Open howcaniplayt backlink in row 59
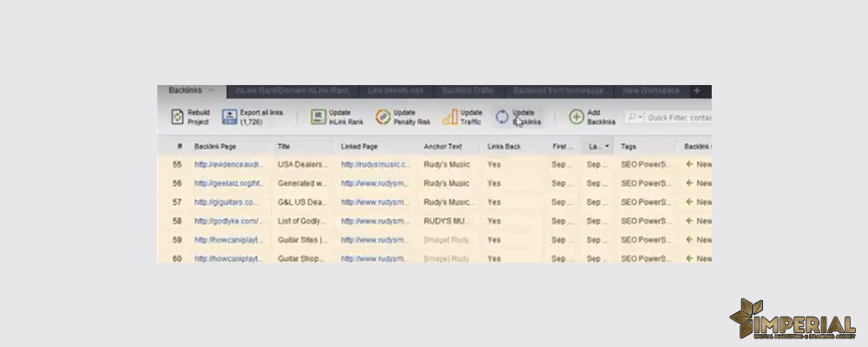Screen dimensions: 868x347 (228, 239)
